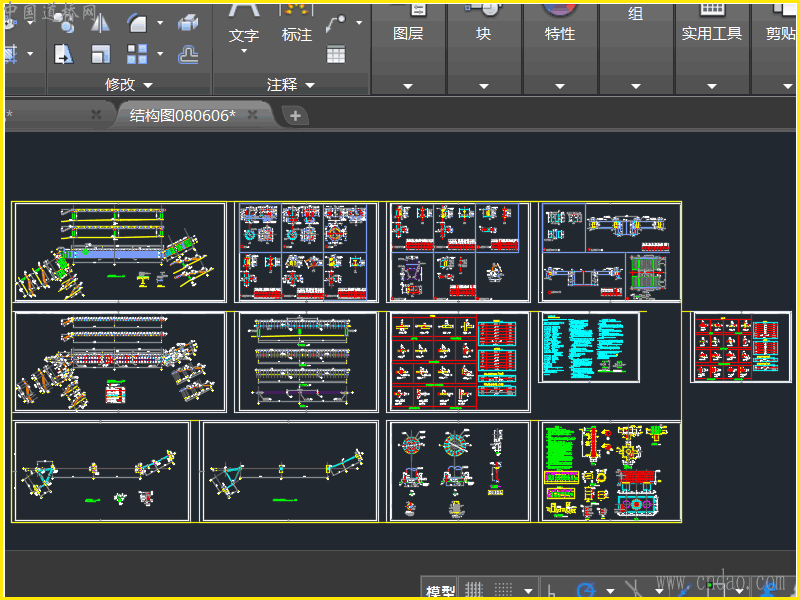Select the Rectangular Array tool icon
Viewport: 800px width, 600px height.
pyautogui.click(x=138, y=54)
